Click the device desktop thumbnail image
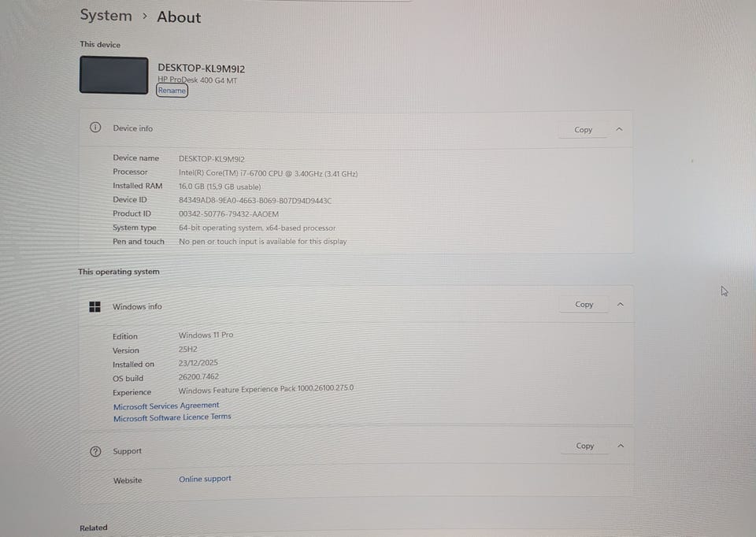 pyautogui.click(x=113, y=75)
